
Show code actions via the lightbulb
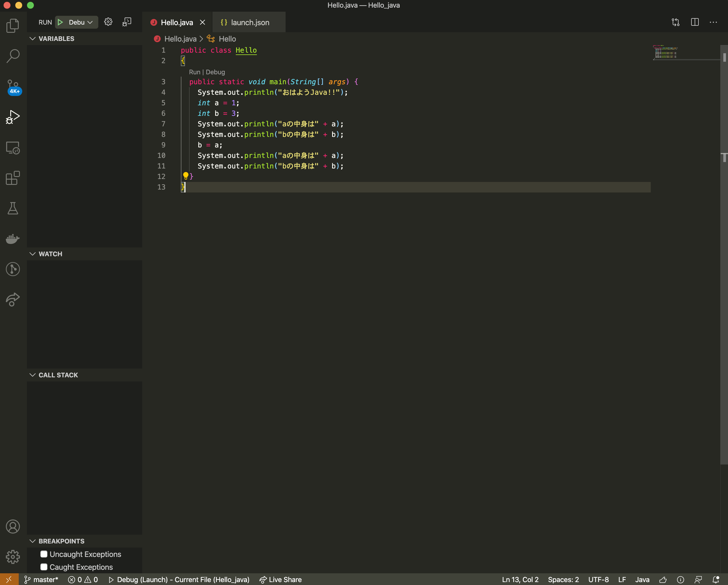coord(186,175)
